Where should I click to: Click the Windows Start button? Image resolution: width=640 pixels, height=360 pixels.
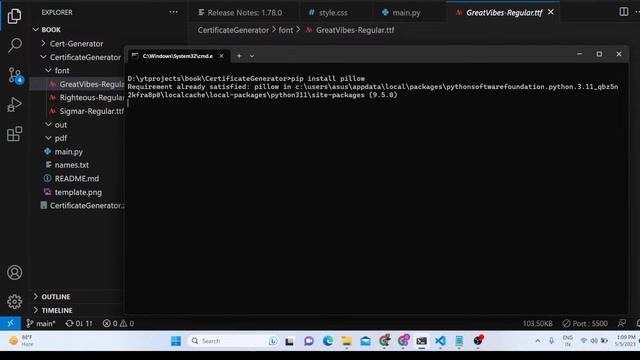pyautogui.click(x=176, y=341)
